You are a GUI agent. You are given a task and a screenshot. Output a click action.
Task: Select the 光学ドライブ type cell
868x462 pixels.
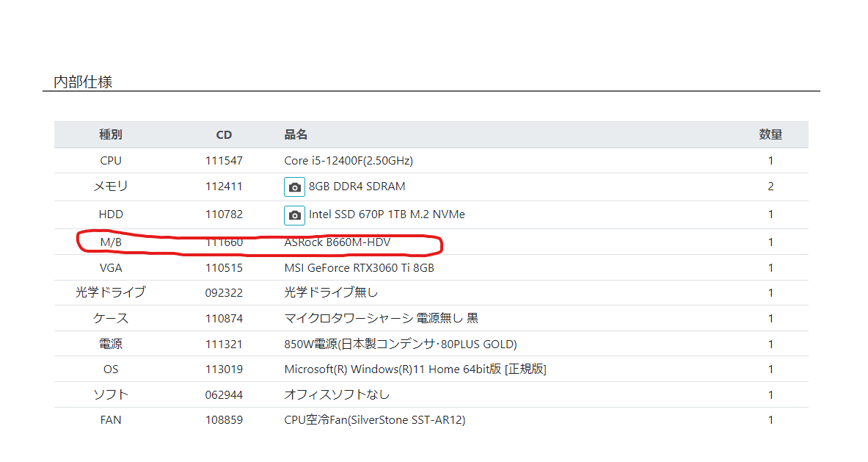point(111,292)
